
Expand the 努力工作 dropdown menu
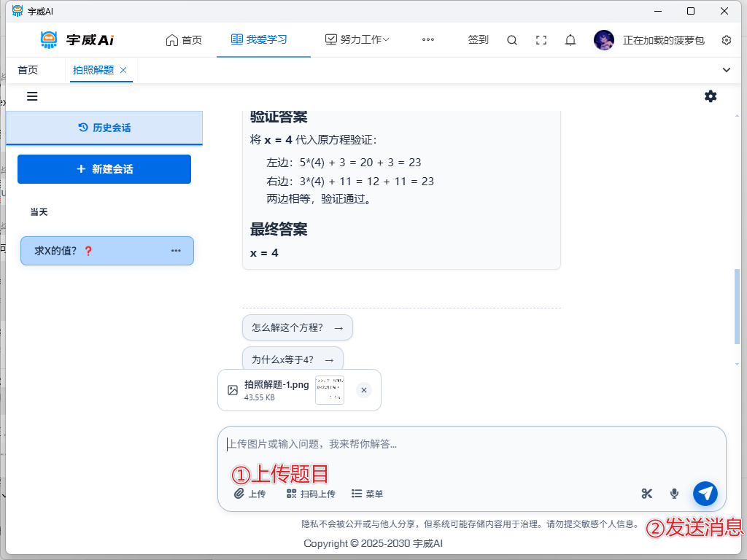[x=357, y=40]
